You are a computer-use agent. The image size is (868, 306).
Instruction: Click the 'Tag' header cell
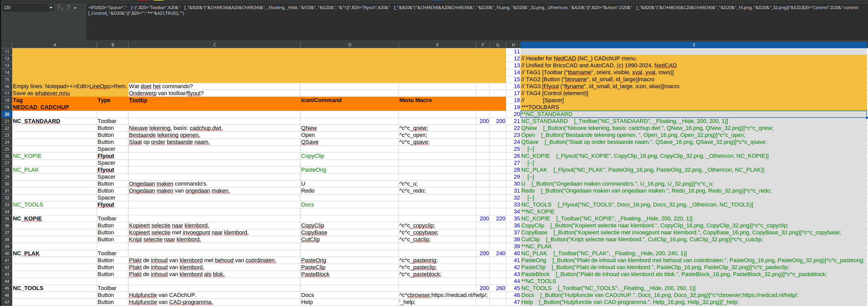55,100
